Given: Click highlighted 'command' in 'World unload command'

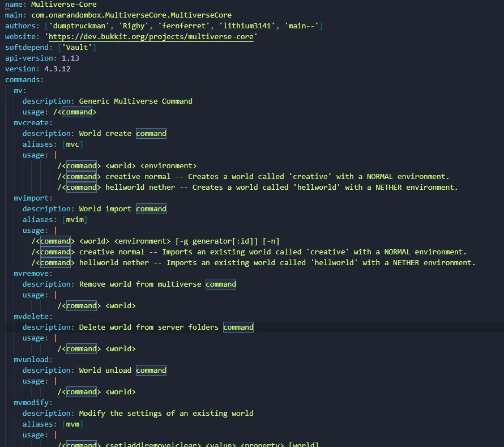Looking at the screenshot, I should pos(151,371).
